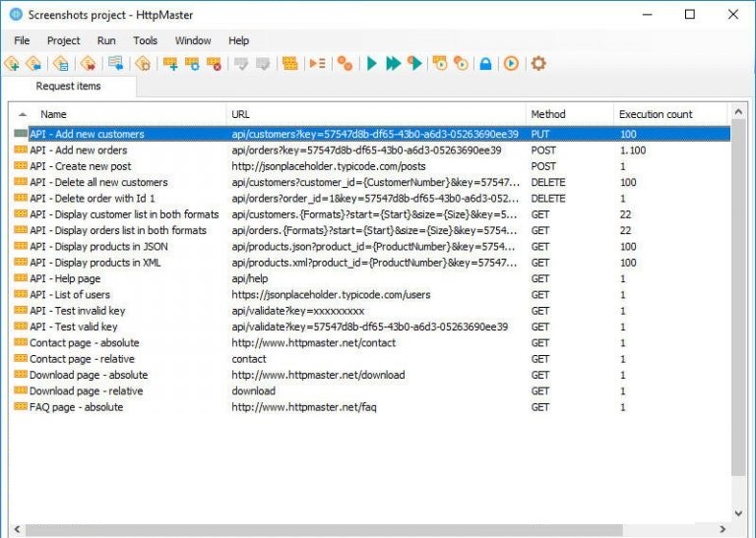
Task: Click the first grey checkmark toolbar icon
Action: pyautogui.click(x=240, y=63)
